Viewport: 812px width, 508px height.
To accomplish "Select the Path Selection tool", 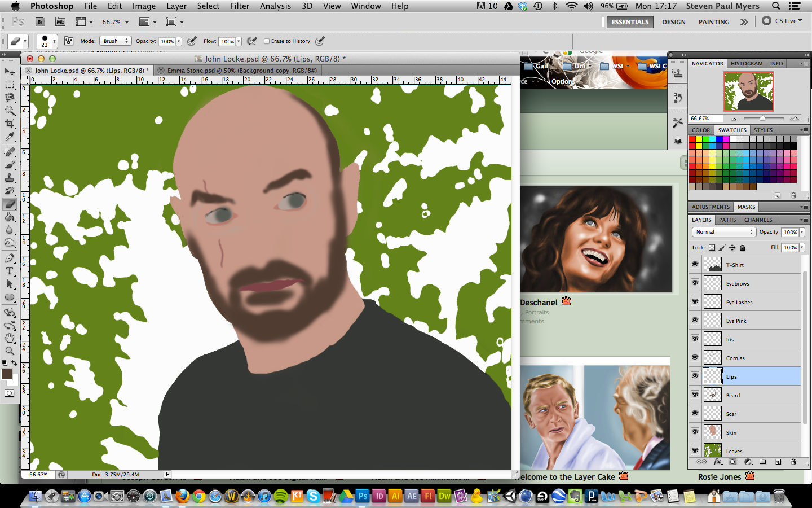I will coord(10,284).
